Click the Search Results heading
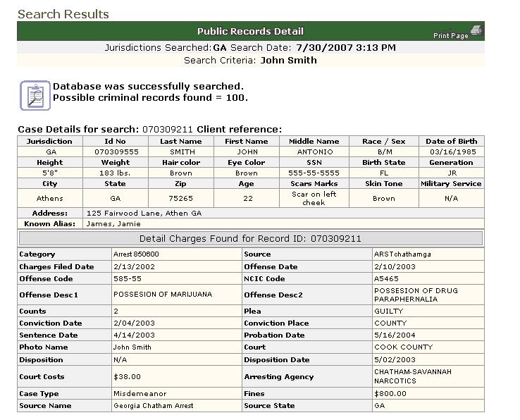The height and width of the screenshot is (420, 520). click(63, 14)
